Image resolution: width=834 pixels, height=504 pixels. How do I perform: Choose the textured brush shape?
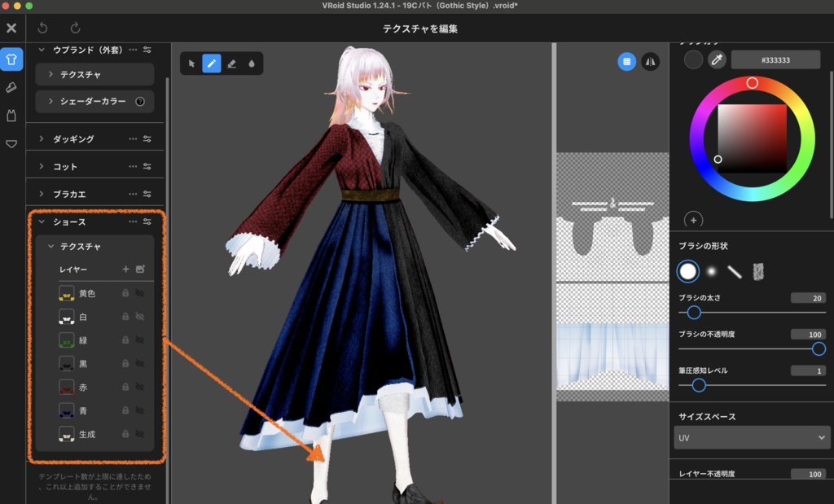click(758, 270)
